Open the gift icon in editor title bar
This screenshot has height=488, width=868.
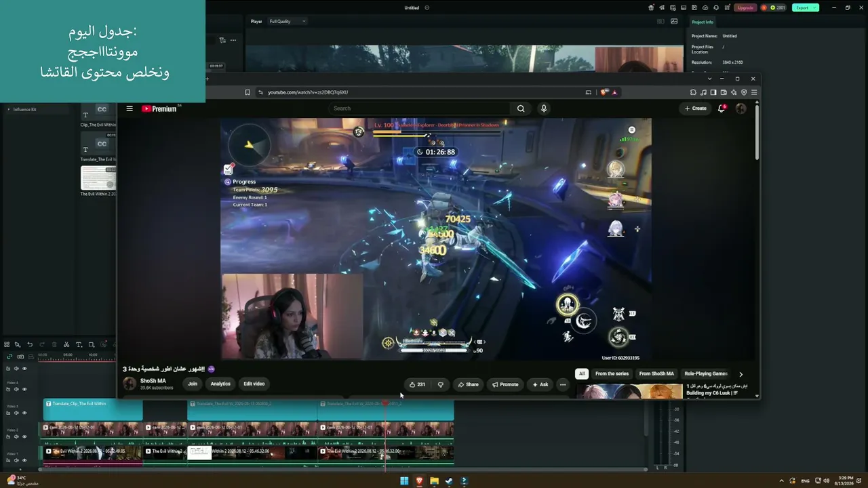pos(652,7)
